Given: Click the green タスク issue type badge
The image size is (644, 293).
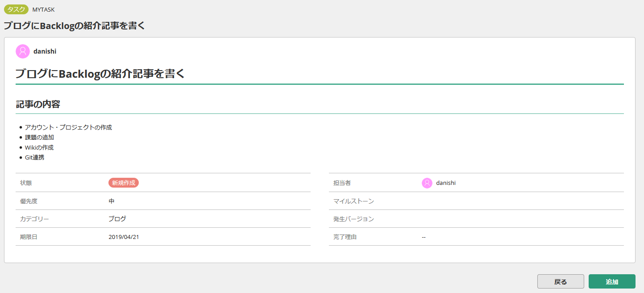Looking at the screenshot, I should (17, 9).
